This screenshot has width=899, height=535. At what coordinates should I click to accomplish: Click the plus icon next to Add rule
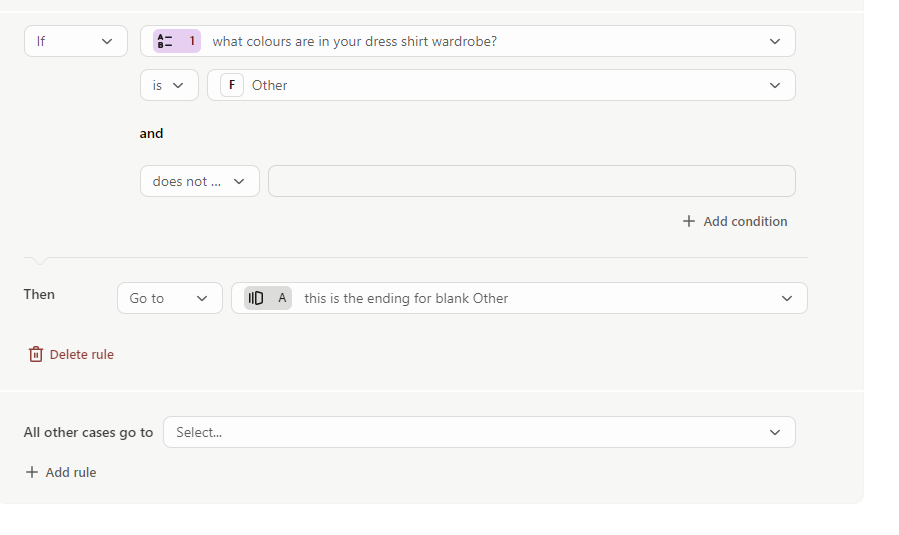[x=32, y=472]
